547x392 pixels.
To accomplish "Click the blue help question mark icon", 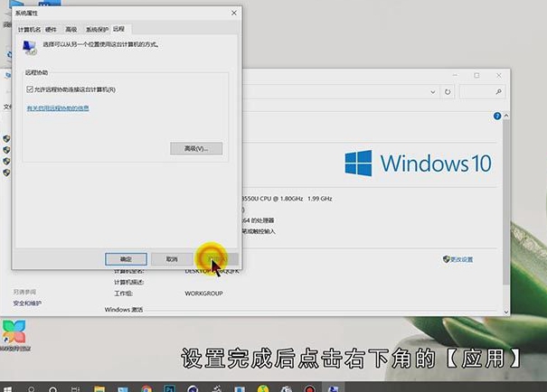I will coord(497,116).
